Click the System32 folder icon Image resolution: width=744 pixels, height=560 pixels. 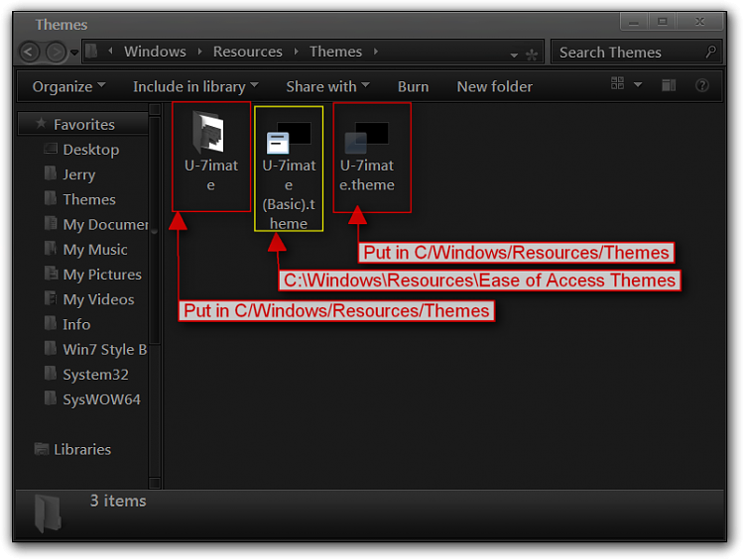coord(51,374)
